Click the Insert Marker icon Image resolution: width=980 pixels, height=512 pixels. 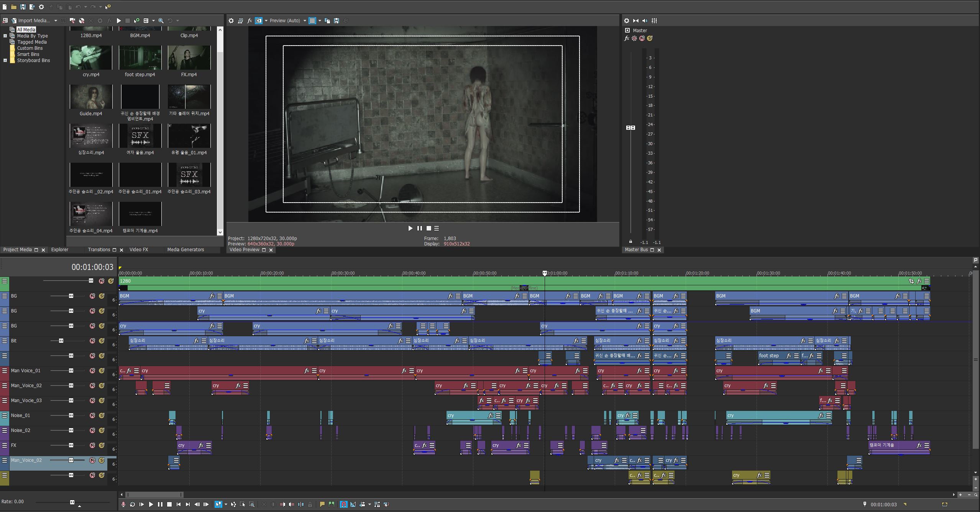pyautogui.click(x=322, y=504)
